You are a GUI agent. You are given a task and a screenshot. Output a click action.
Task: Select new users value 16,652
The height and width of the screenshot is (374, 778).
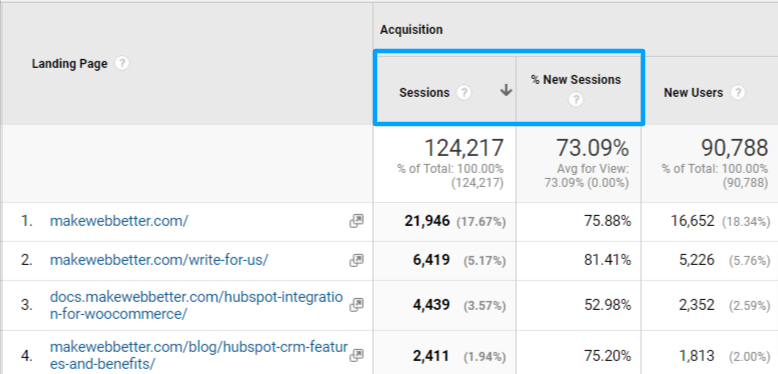[x=693, y=221]
